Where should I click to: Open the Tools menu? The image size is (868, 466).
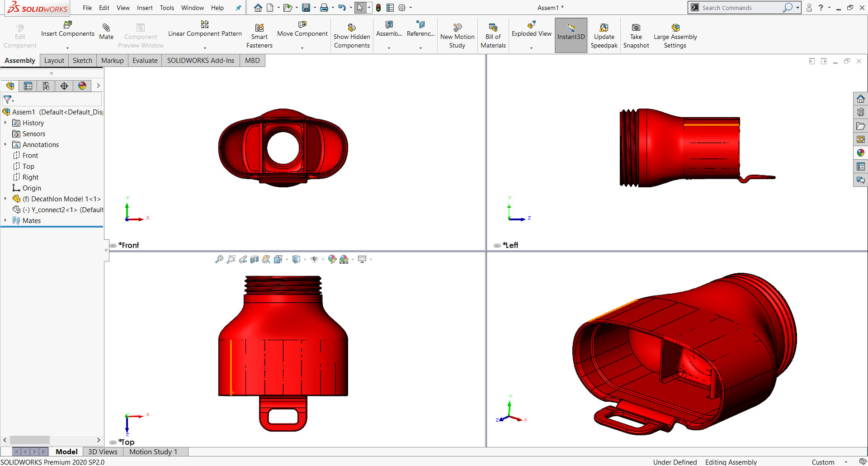(x=167, y=8)
